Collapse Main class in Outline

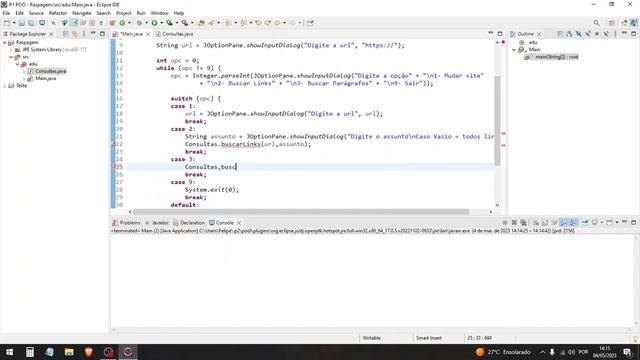coord(514,49)
